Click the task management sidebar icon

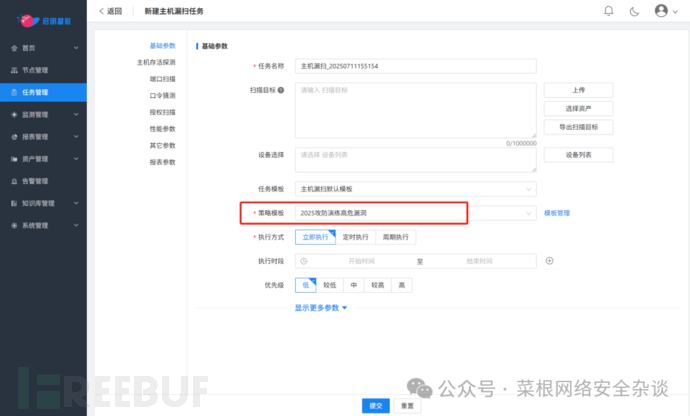coord(14,92)
